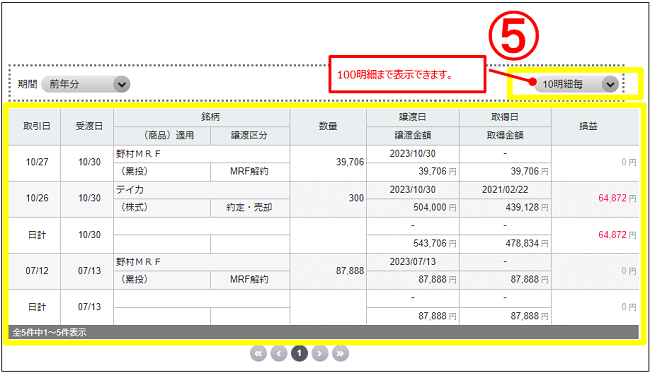
Task: Click the 2021/02/22 acquisition date
Action: [505, 190]
